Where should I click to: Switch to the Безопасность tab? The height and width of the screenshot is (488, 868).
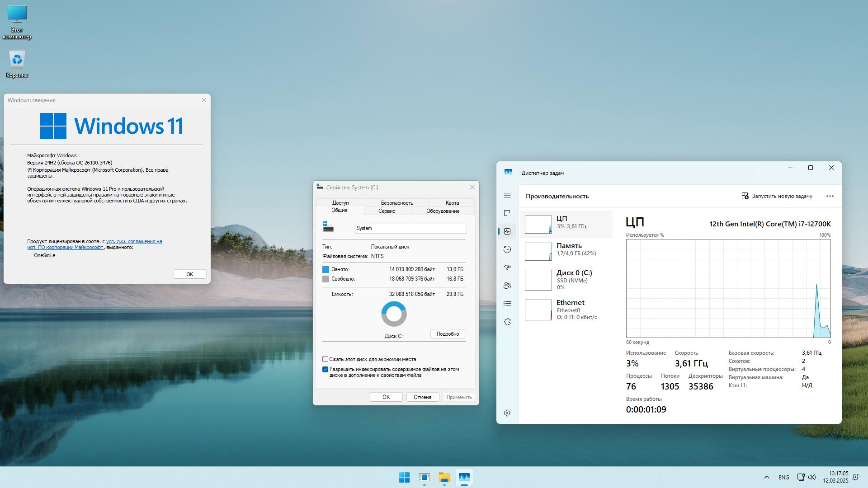click(x=396, y=203)
